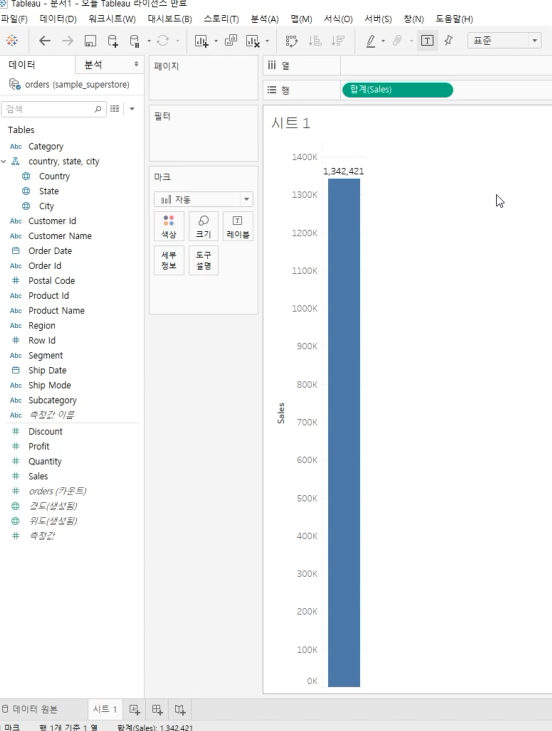The image size is (552, 731).
Task: Click the new worksheet tab icon at the bottom
Action: [x=134, y=710]
